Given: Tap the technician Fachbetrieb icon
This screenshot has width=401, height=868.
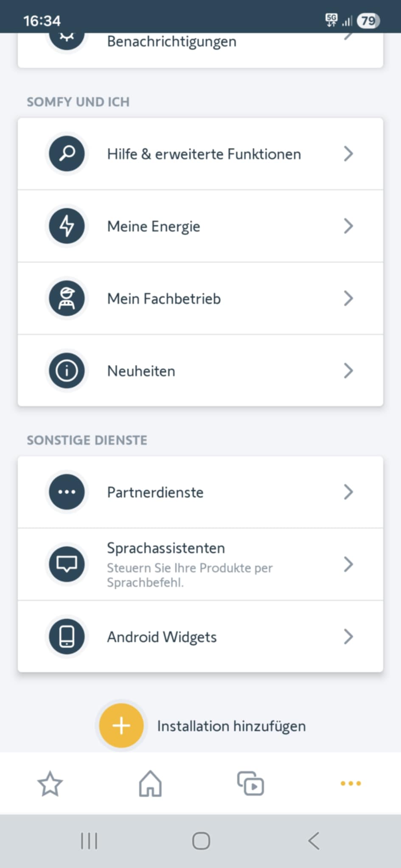Looking at the screenshot, I should coord(67,298).
